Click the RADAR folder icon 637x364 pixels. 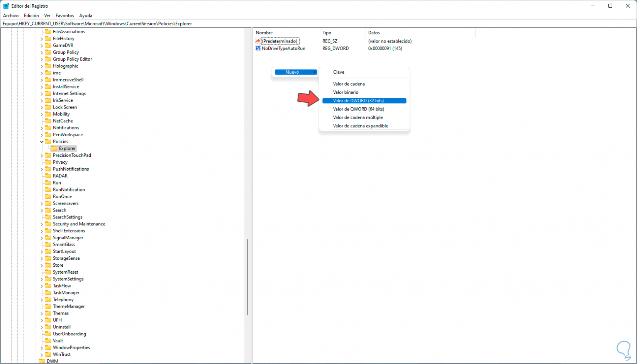[x=48, y=176]
